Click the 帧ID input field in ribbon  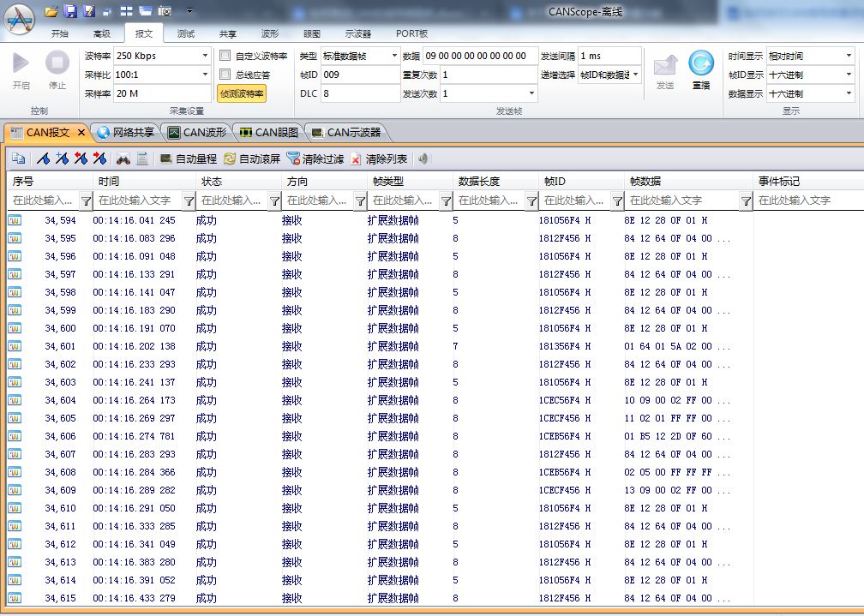tap(360, 75)
